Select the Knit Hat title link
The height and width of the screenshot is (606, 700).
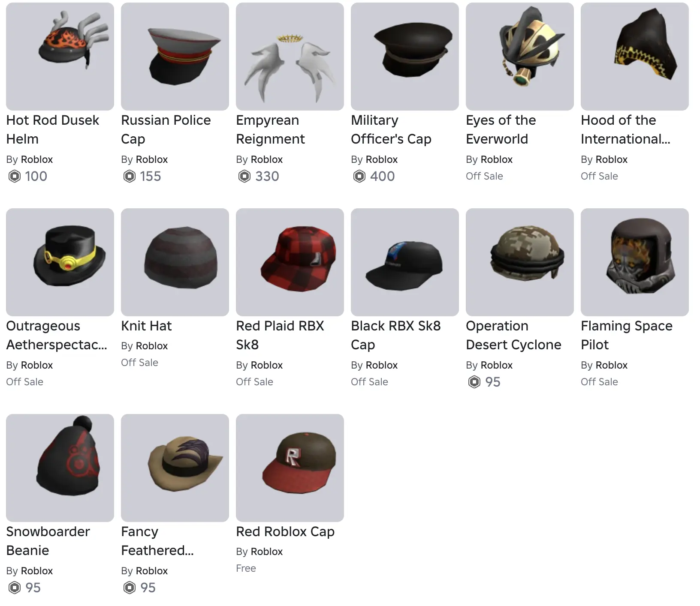146,326
